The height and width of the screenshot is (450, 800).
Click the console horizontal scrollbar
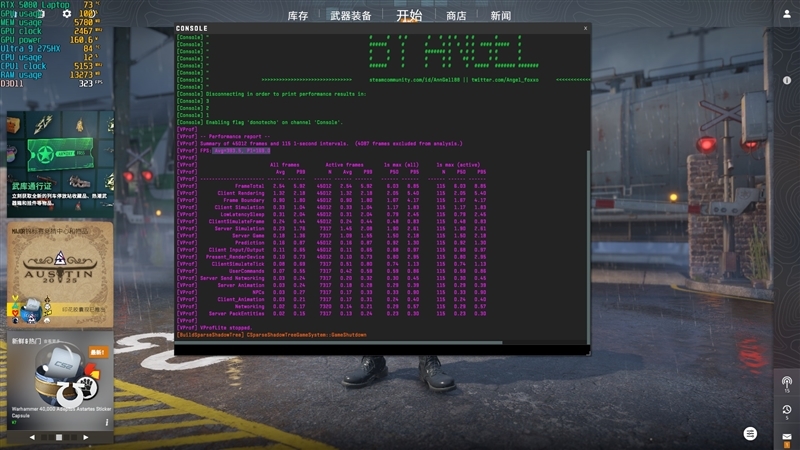point(339,342)
